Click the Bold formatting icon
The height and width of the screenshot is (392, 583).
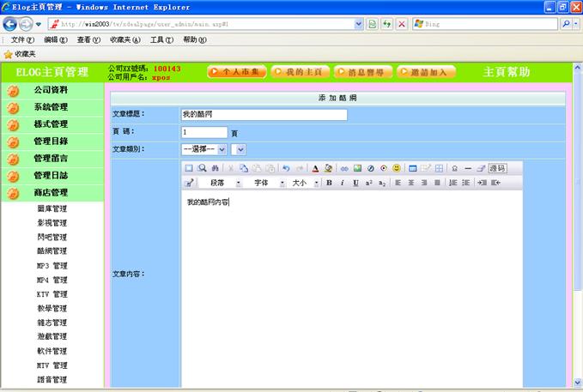tap(329, 183)
